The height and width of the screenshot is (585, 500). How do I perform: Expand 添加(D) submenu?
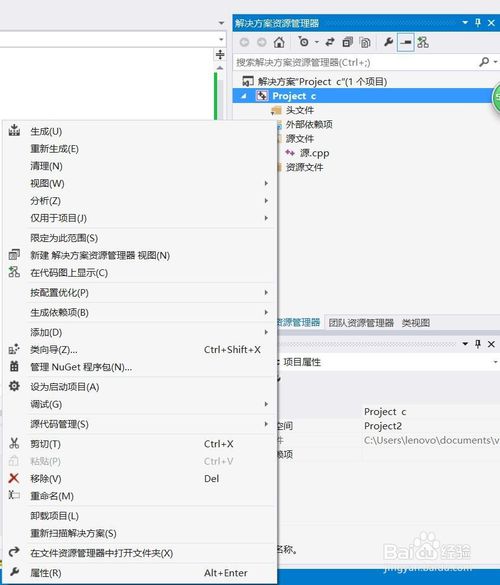click(x=140, y=332)
